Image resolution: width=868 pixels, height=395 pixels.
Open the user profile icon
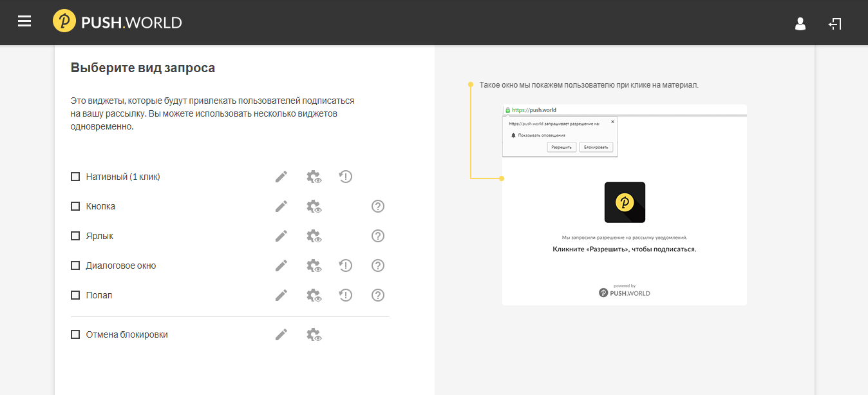[800, 24]
